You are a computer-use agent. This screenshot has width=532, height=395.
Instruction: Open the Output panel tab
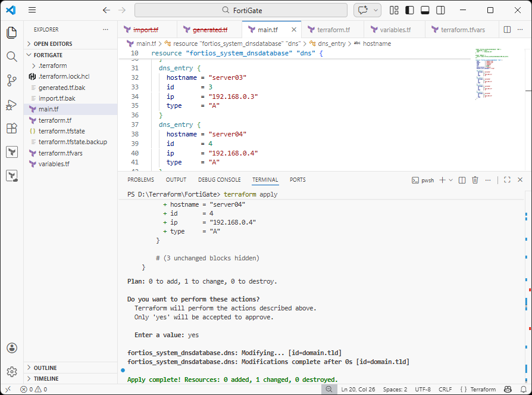[x=176, y=180]
